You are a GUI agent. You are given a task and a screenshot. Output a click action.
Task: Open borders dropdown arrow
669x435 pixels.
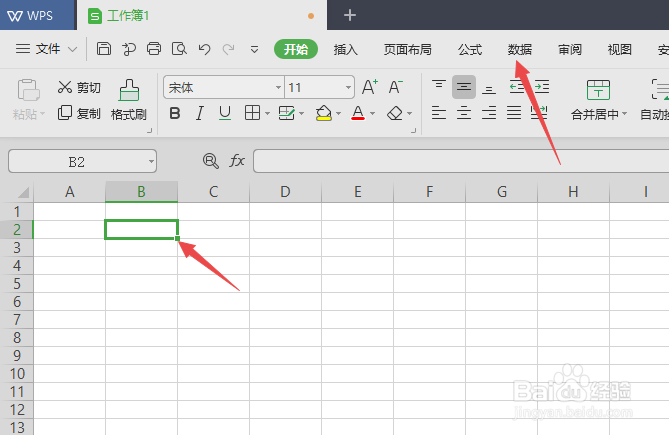(x=268, y=113)
